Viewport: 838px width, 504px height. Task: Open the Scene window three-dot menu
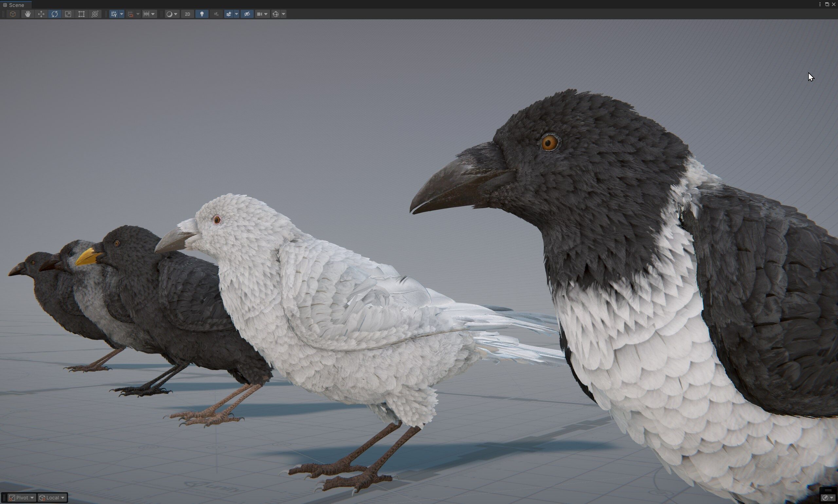(x=820, y=4)
